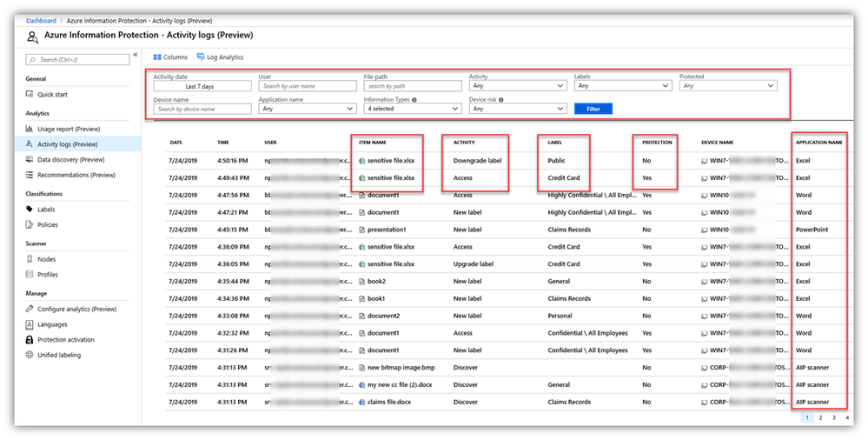Click the Log Analytics icon

[x=201, y=57]
